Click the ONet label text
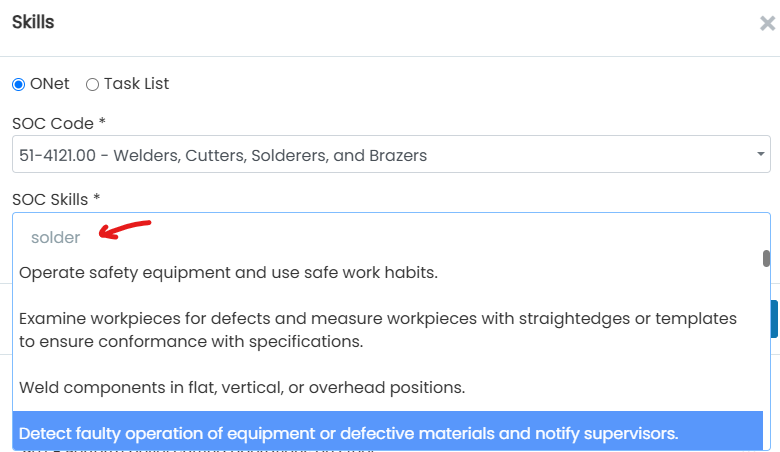The image size is (780, 452). (49, 84)
